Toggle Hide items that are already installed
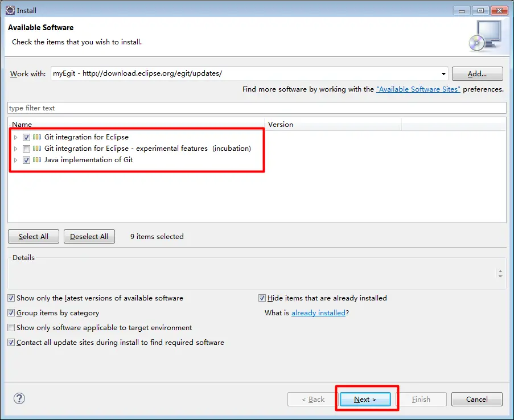514x420 pixels. pyautogui.click(x=262, y=298)
